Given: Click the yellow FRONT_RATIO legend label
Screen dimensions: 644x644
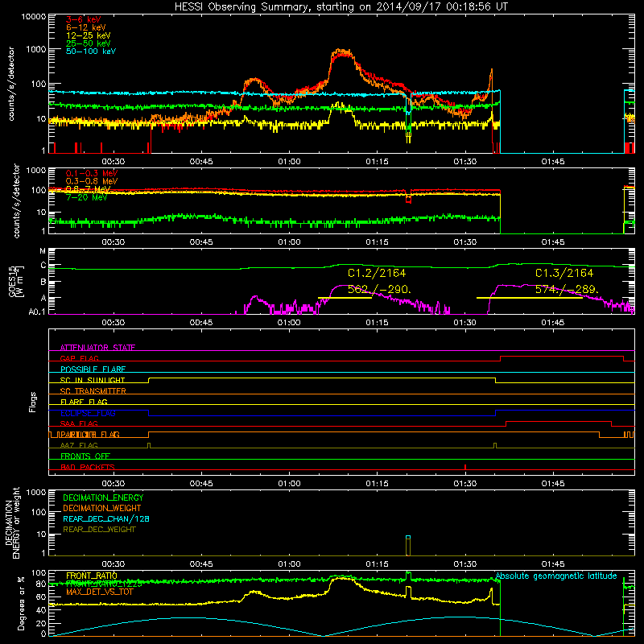Looking at the screenshot, I should [92, 576].
